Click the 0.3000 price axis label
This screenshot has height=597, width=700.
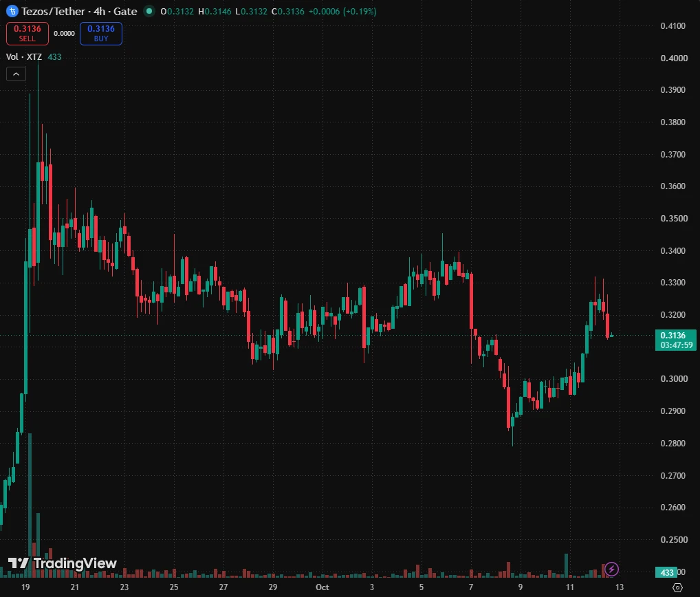coord(674,379)
